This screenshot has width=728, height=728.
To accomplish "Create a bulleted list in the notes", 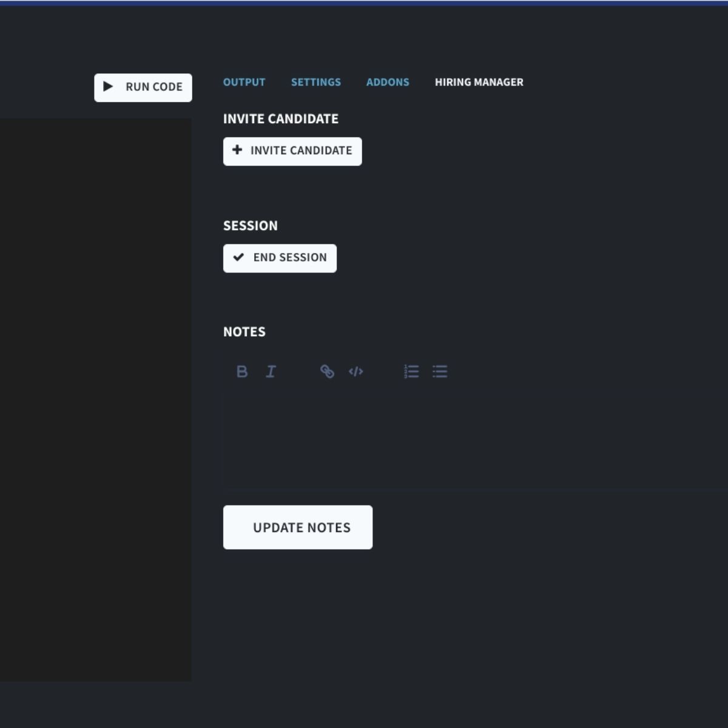I will pyautogui.click(x=439, y=372).
